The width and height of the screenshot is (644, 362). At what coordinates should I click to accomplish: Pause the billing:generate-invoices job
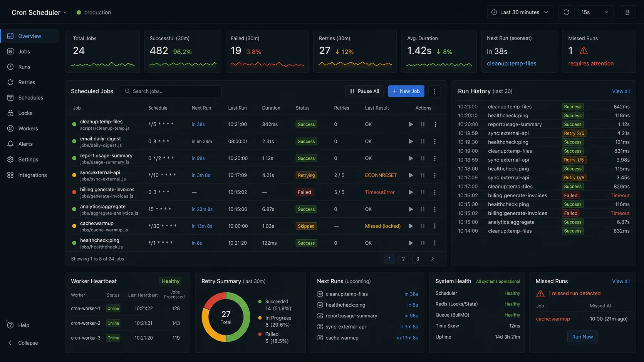tap(423, 192)
